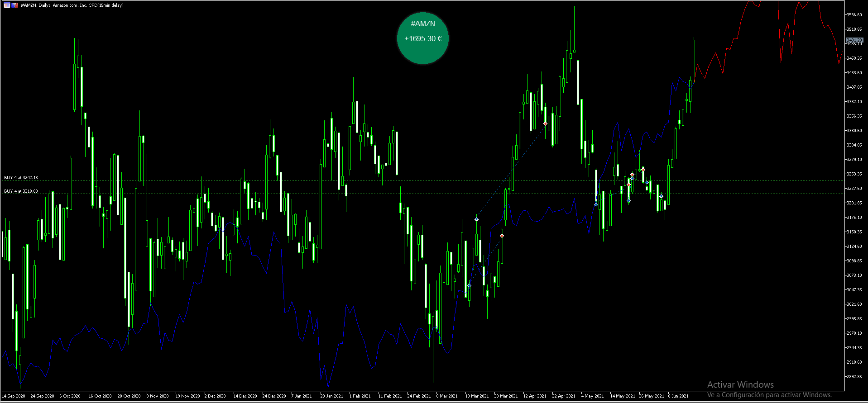This screenshot has width=868, height=403.
Task: Click the chart title '#AMZN, Daily: Amazon.com, Inc. CFD'
Action: pos(59,5)
